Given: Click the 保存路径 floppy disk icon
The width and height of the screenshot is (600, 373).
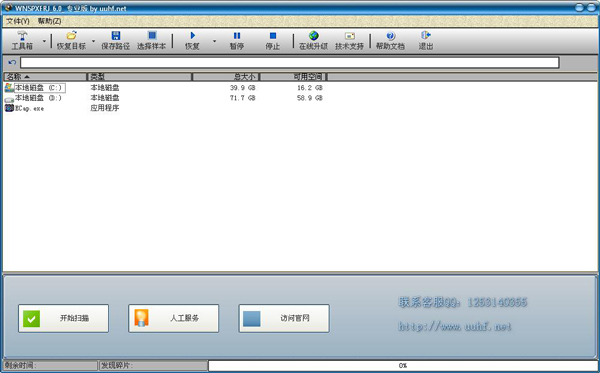Looking at the screenshot, I should [x=116, y=36].
